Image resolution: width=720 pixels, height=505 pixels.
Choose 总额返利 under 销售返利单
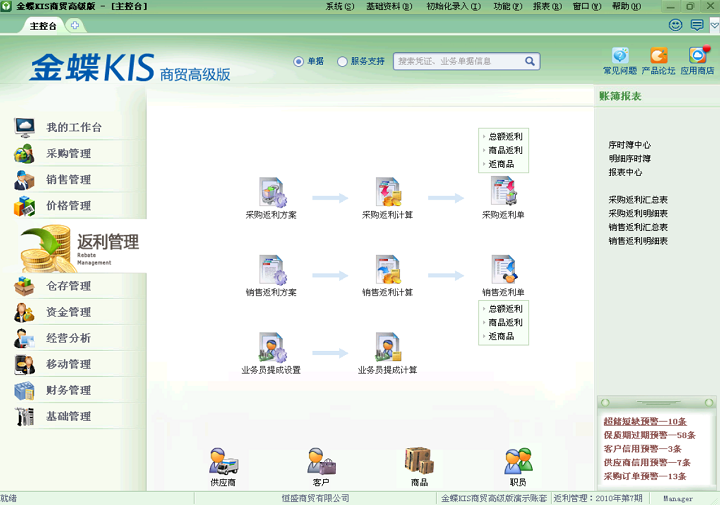coord(505,309)
